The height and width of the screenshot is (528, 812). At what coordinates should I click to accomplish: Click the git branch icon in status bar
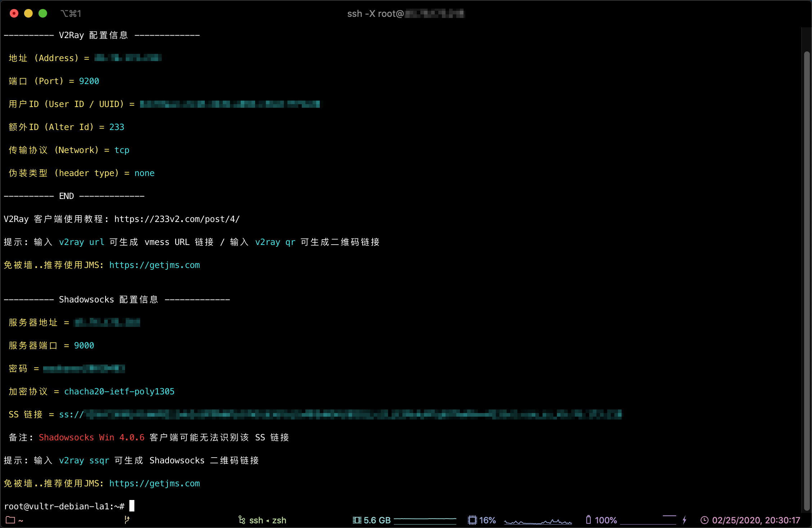click(127, 520)
